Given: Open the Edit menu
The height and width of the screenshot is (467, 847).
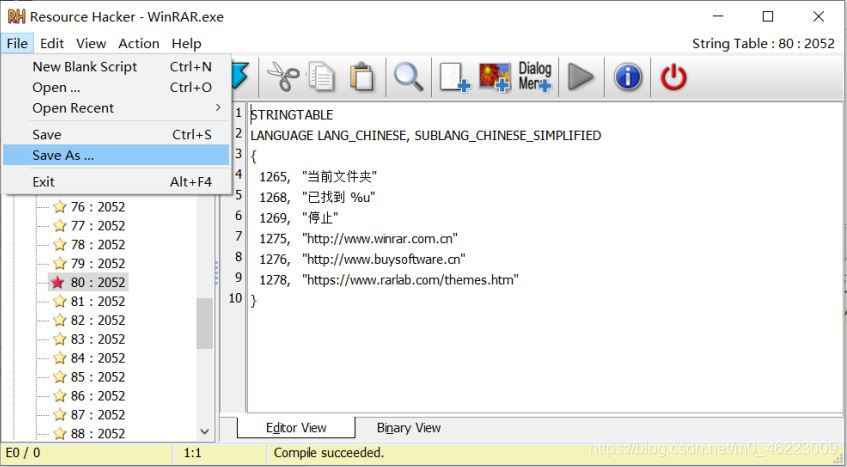Looking at the screenshot, I should click(52, 43).
